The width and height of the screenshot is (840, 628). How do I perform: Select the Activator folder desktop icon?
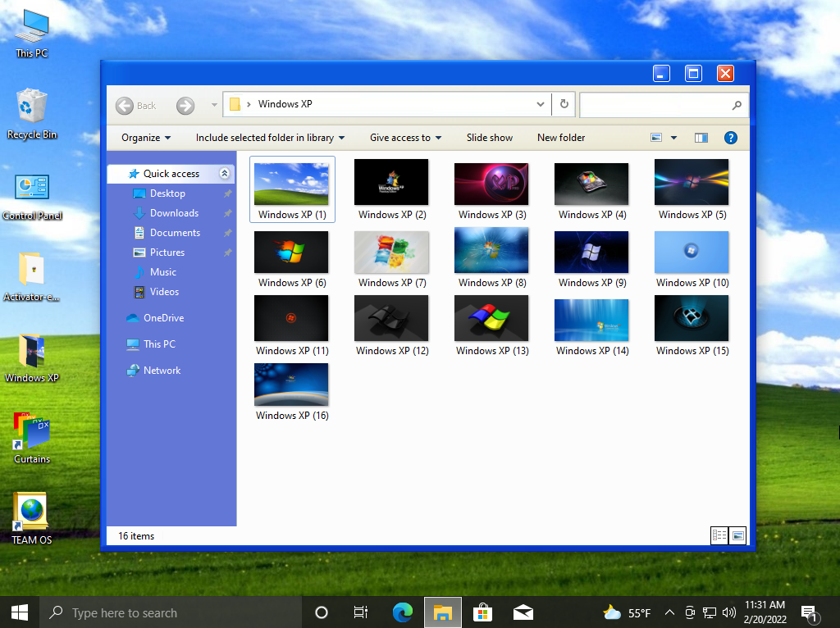pos(32,277)
